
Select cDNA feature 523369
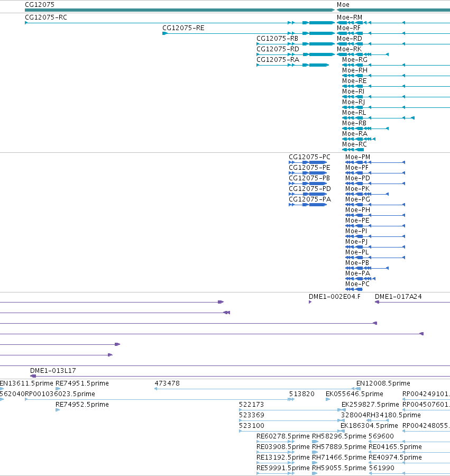pos(252,416)
